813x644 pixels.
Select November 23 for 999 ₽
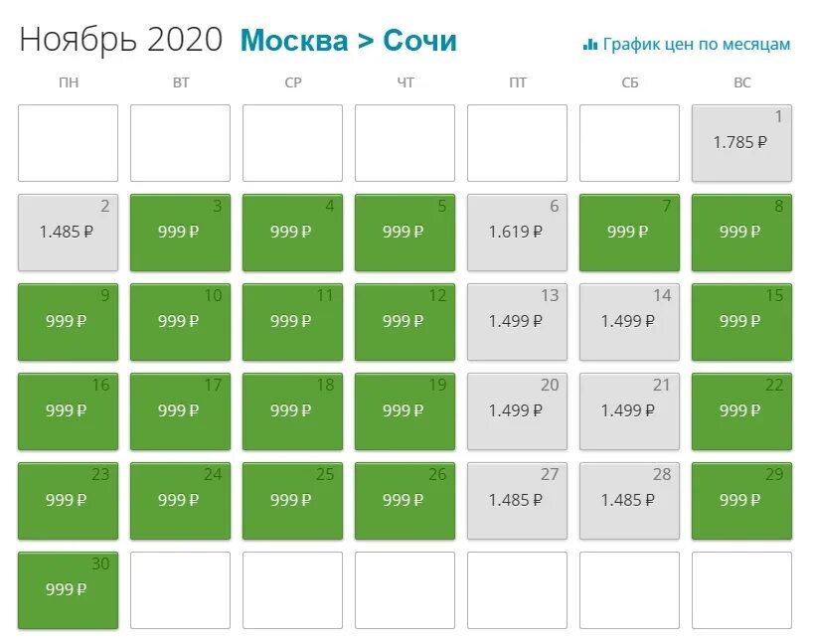click(x=68, y=501)
